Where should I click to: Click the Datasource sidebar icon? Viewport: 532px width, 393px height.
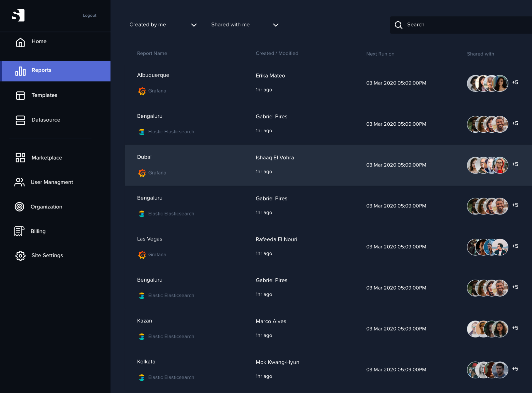click(x=20, y=120)
